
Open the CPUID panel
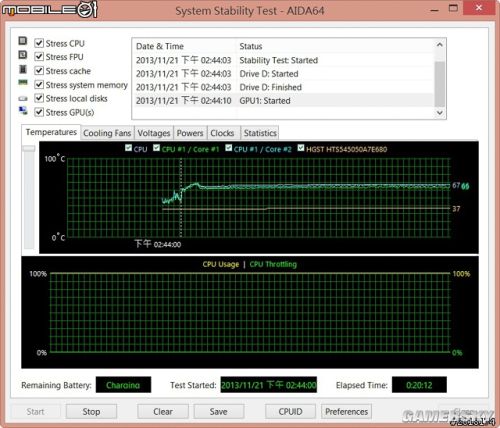[x=290, y=412]
